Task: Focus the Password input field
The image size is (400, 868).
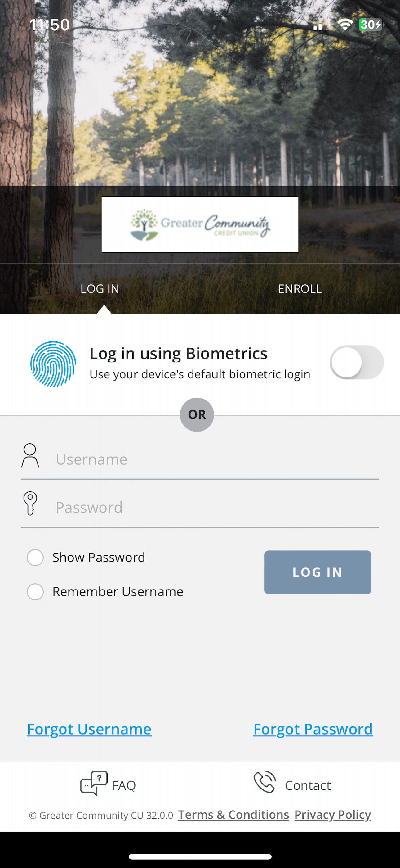Action: point(200,508)
